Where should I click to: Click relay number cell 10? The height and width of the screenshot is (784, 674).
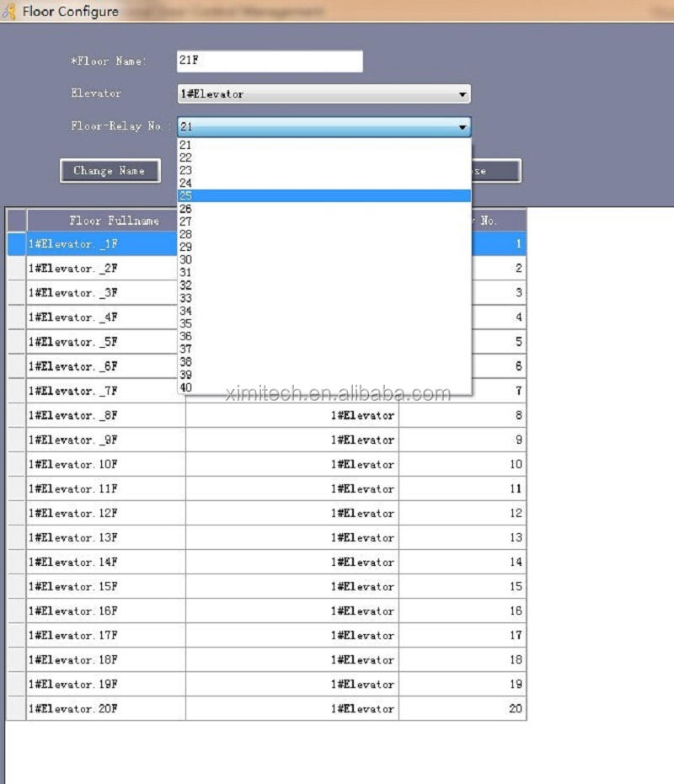pos(463,465)
